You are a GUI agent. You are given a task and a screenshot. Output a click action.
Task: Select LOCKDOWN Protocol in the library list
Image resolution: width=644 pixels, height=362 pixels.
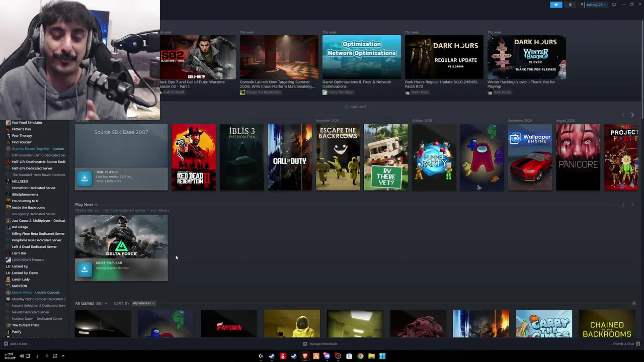coord(28,260)
